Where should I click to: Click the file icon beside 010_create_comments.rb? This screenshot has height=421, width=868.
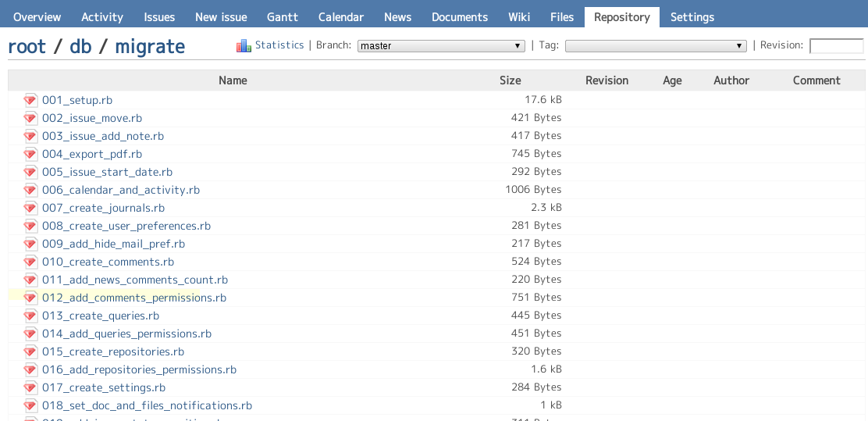(x=30, y=262)
